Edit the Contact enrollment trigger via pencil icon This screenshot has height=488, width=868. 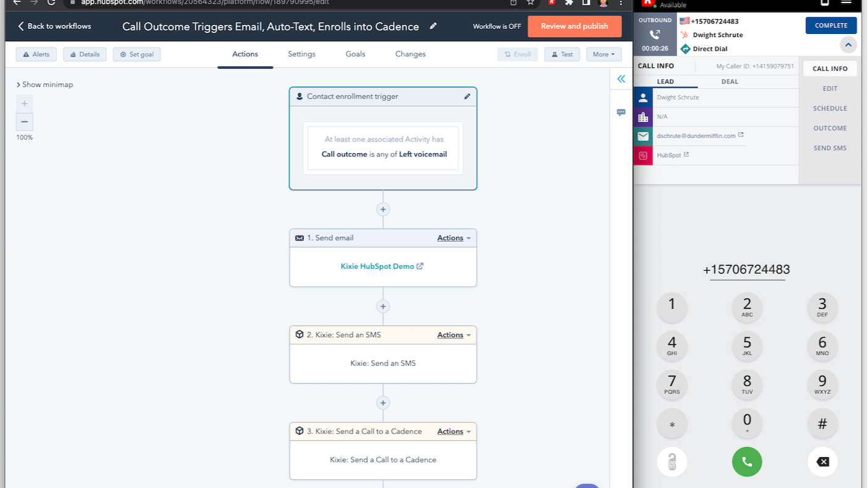[x=467, y=96]
